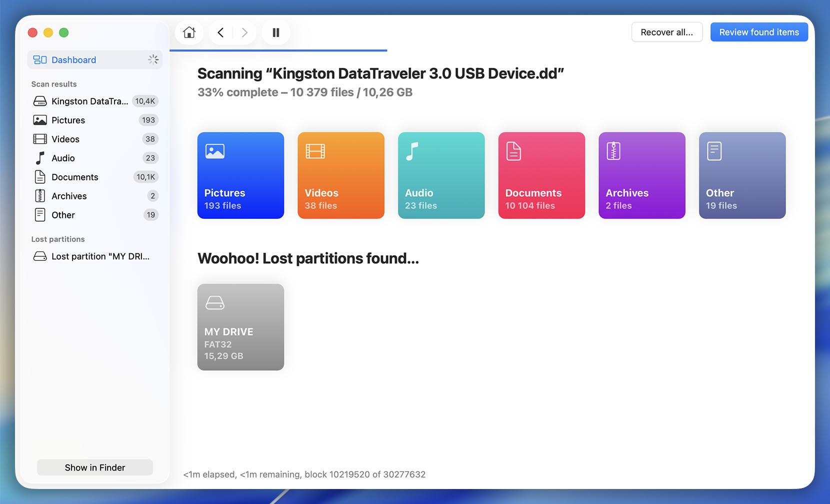
Task: Click the picture icon on Pictures card
Action: (x=215, y=151)
